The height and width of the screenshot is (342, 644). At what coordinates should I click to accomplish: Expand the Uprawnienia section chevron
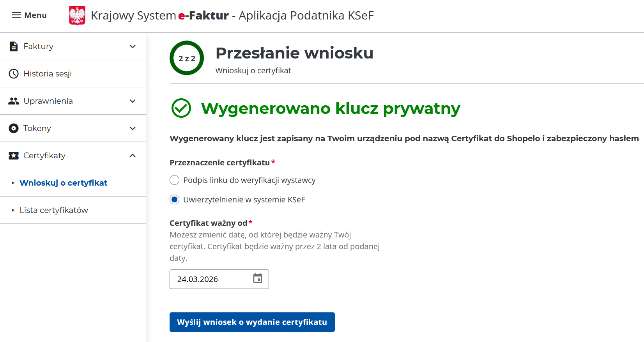[x=133, y=101]
